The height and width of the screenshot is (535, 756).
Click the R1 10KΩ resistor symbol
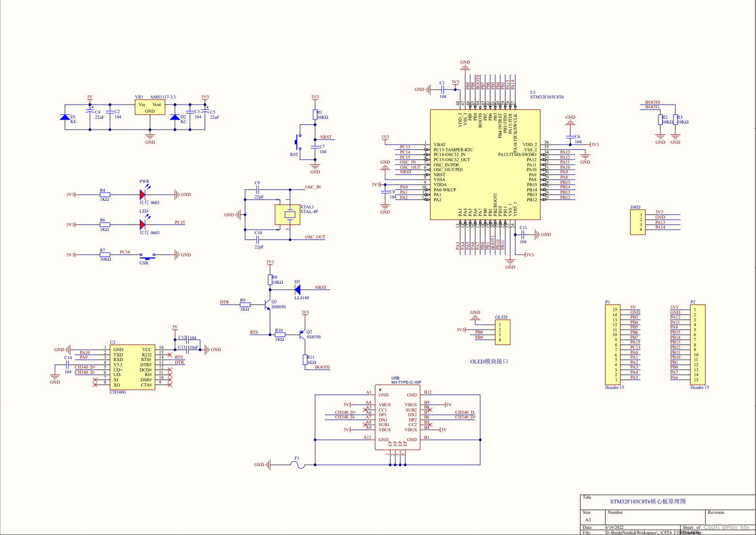pyautogui.click(x=315, y=115)
